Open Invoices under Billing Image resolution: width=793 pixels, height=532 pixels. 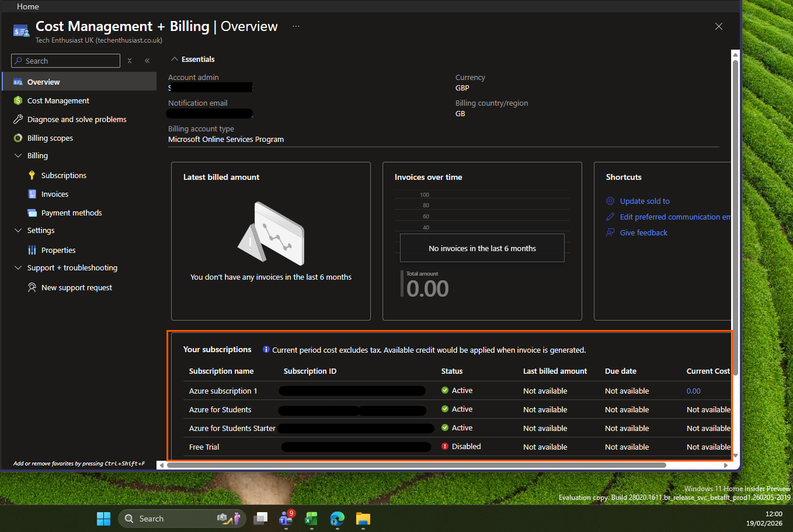[55, 194]
